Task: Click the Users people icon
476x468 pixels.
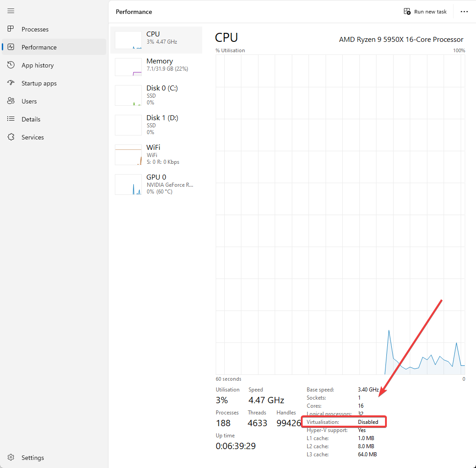Action: tap(11, 101)
